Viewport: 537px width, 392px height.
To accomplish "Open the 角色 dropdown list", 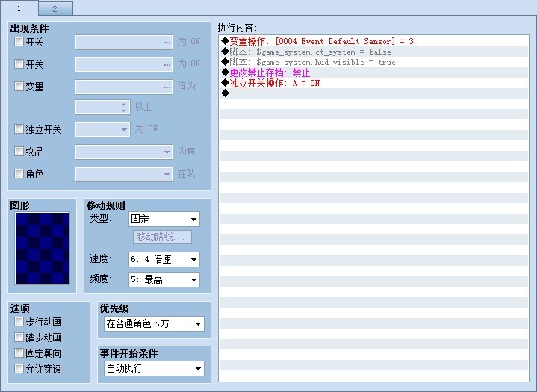I will point(124,174).
